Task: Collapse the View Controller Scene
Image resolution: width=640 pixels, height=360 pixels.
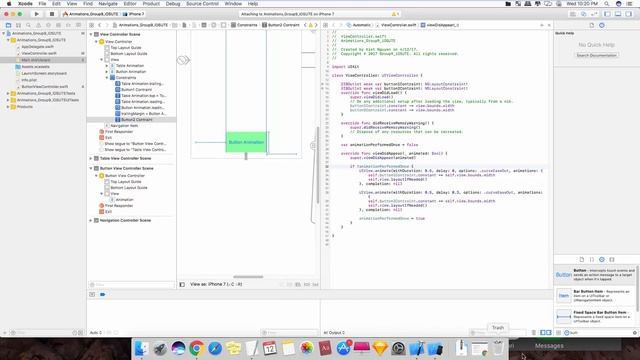Action: coord(91,34)
